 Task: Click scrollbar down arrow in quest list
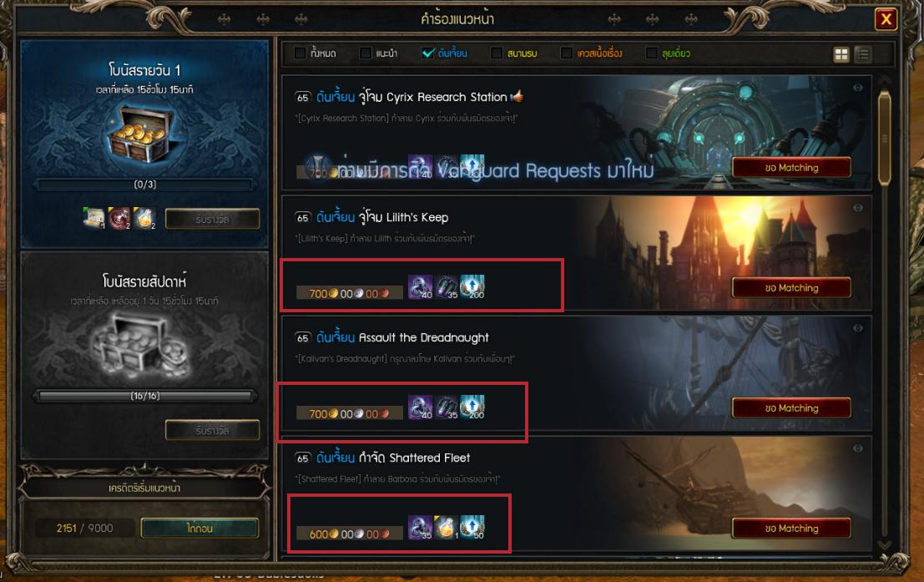point(884,545)
